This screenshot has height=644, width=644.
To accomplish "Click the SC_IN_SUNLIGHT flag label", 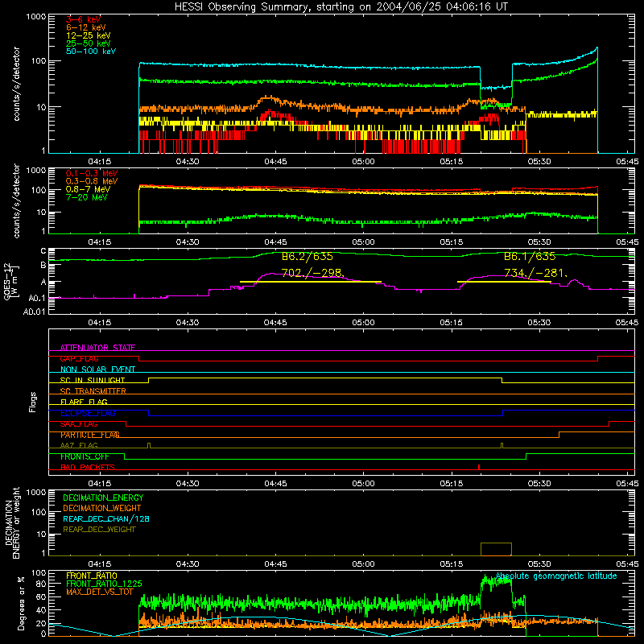I will 93,380.
